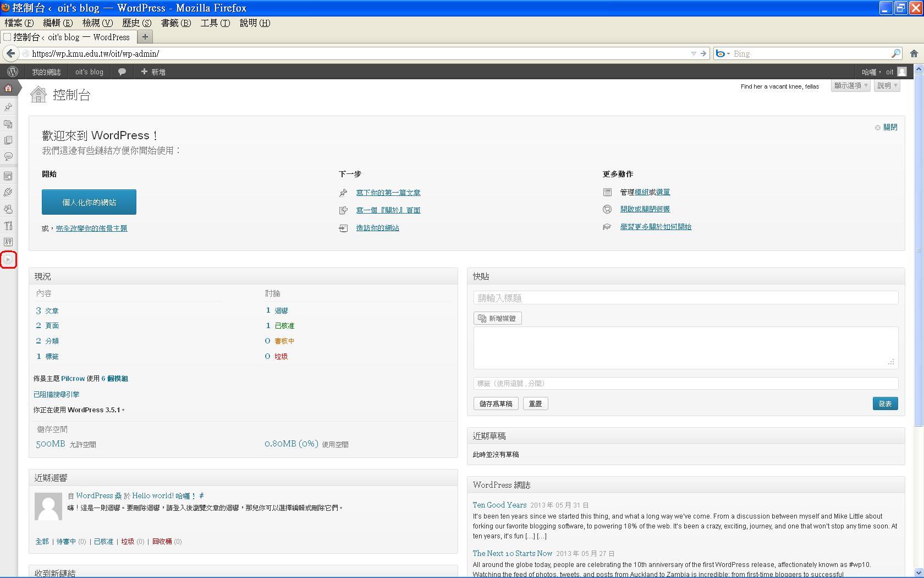
Task: Click the 新增媒體 button in 快貼
Action: point(498,318)
